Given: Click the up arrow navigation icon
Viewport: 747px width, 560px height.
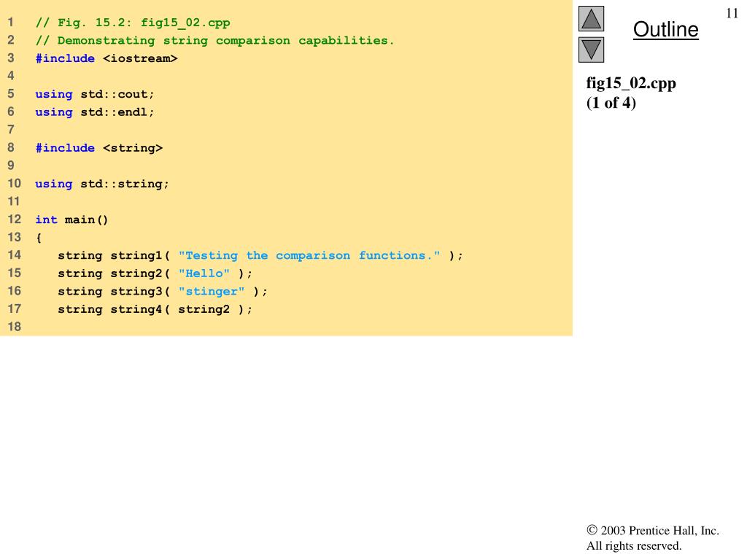Looking at the screenshot, I should (x=591, y=18).
